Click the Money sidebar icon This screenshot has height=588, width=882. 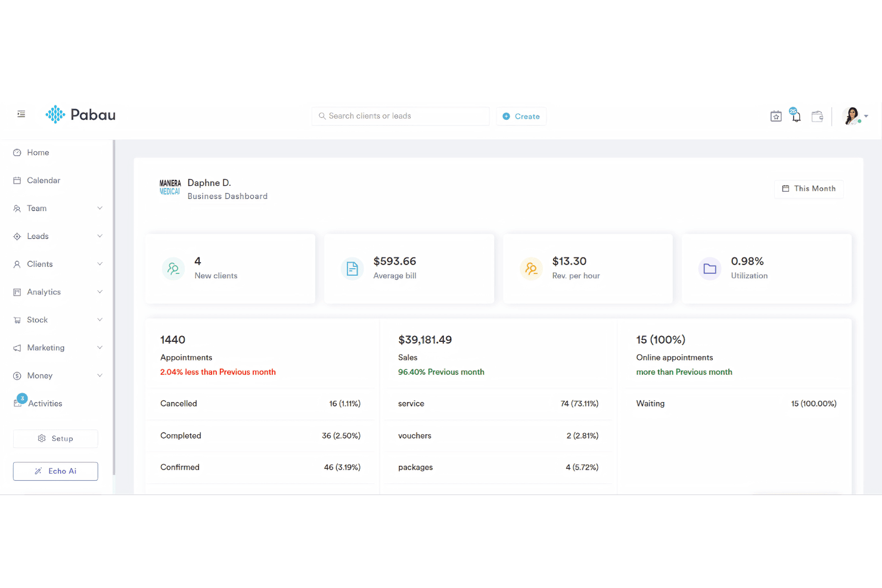tap(17, 376)
